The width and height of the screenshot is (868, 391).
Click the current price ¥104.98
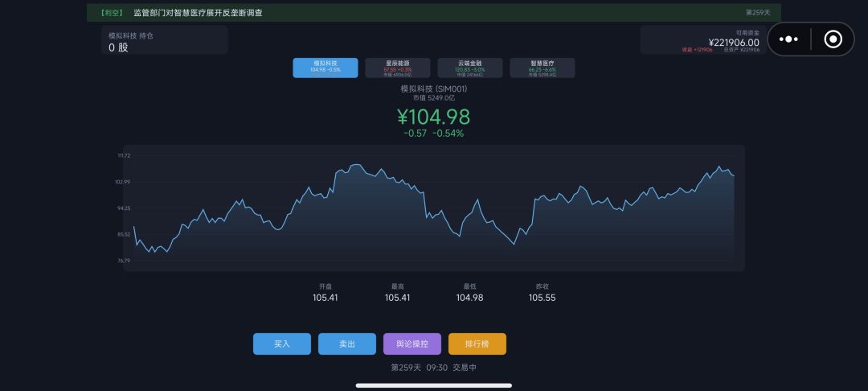[x=433, y=117]
